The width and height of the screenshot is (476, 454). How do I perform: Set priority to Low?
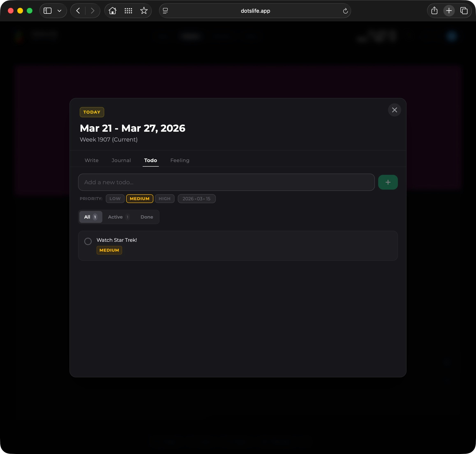115,199
